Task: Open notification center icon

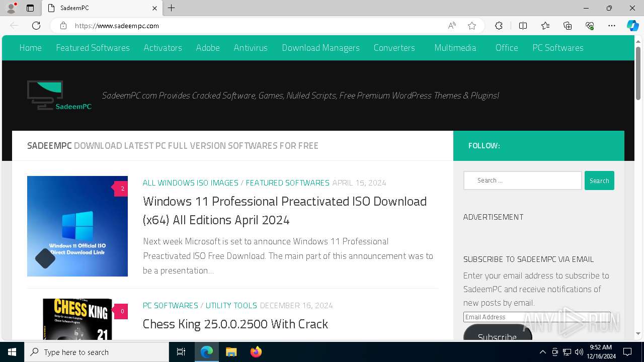Action: point(627,352)
